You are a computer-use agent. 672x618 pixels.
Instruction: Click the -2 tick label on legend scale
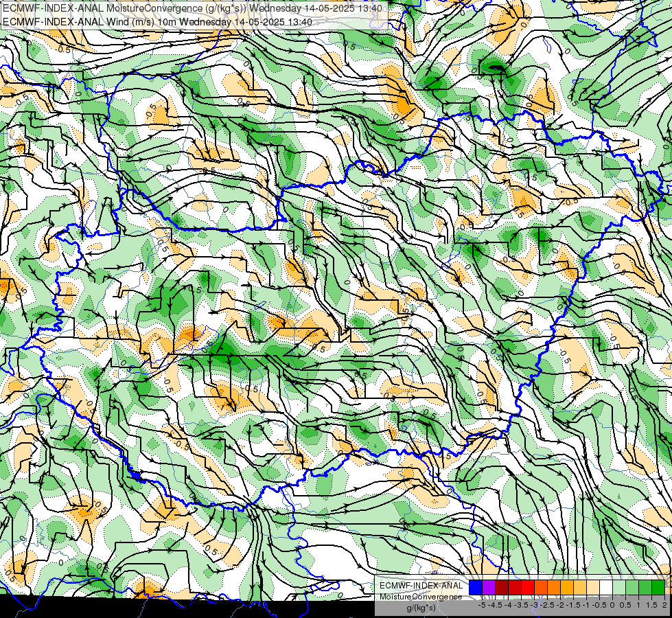point(560,605)
